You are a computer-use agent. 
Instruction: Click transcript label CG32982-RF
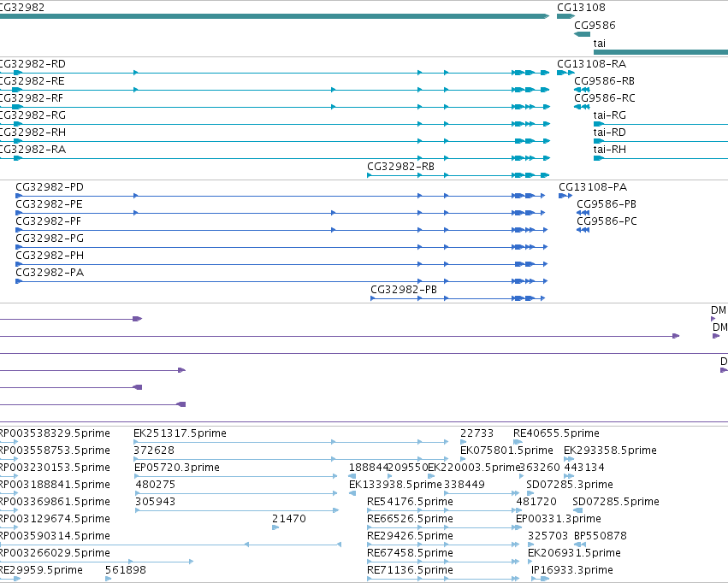coord(32,98)
